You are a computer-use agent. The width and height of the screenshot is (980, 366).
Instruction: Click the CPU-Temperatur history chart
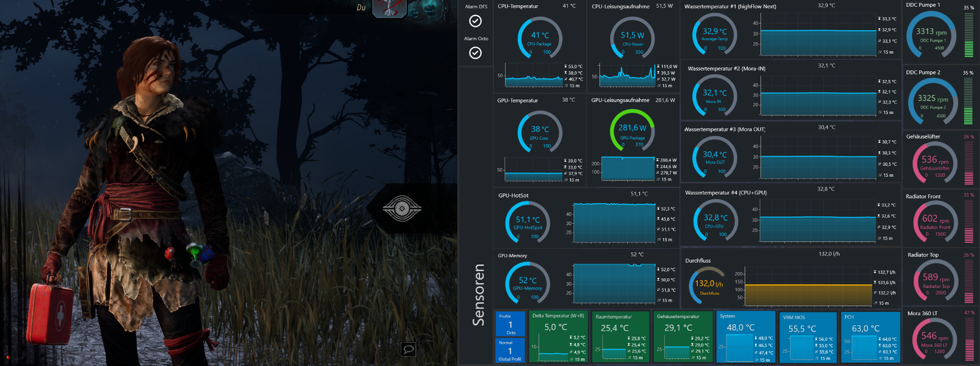(533, 75)
